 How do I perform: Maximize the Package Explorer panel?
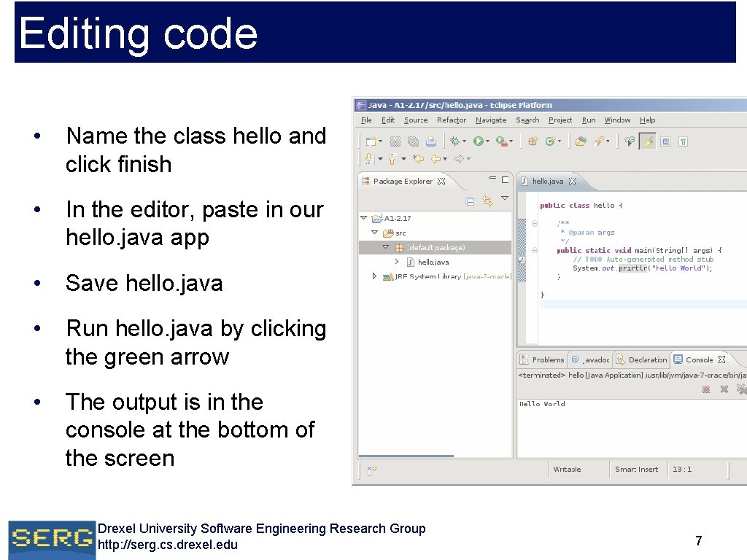pyautogui.click(x=505, y=179)
